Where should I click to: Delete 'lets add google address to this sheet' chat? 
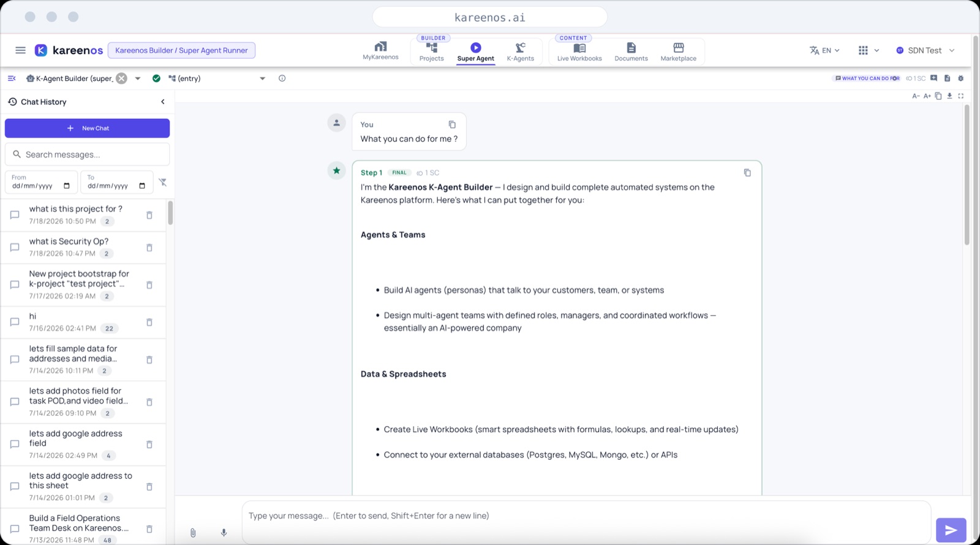coord(149,487)
